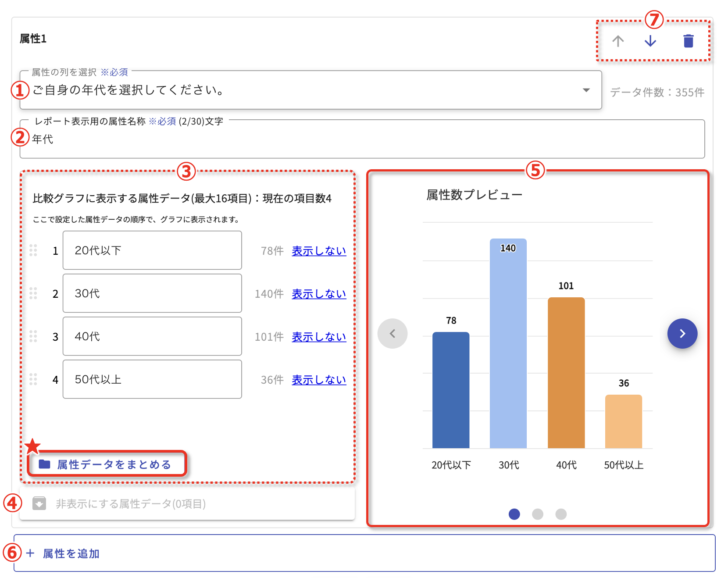Click drag handle beside 50代以上 row
Viewport: 728px width, 585px height.
(x=33, y=379)
